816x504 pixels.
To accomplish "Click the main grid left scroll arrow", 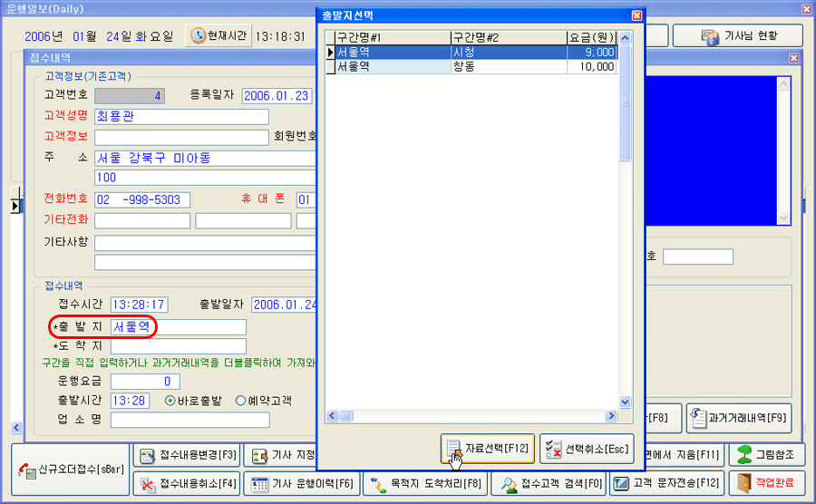I will (x=16, y=428).
